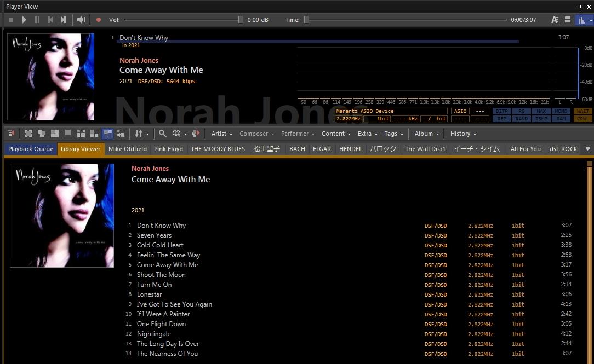
Task: Toggle the REP repeat indicator
Action: coord(501,118)
